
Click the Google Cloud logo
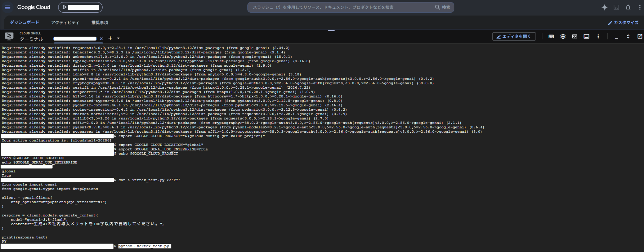(34, 7)
